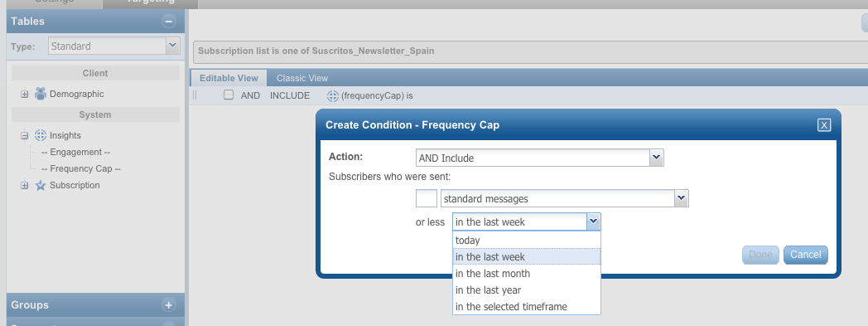Click the message count input field
Viewport: 868px width, 326px height.
[x=427, y=198]
